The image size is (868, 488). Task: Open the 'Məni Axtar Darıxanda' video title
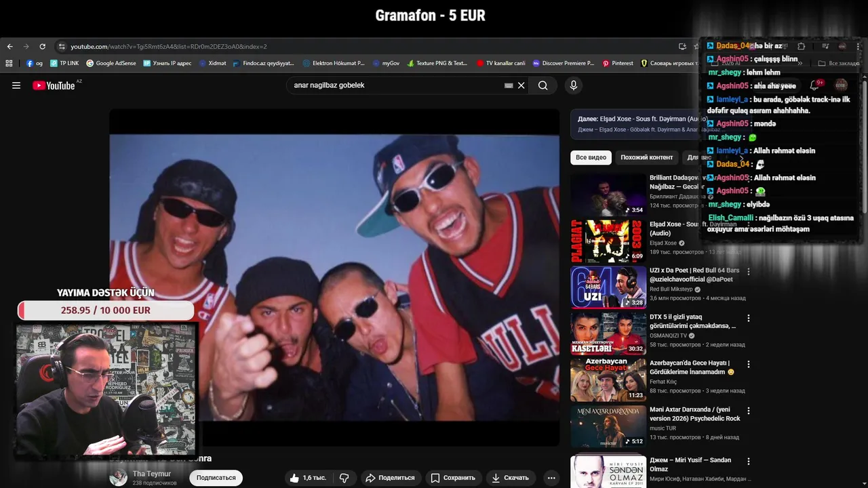coord(695,414)
